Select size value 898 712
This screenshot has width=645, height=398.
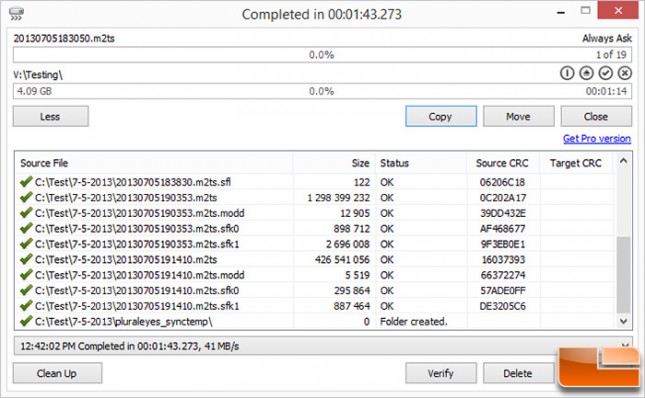click(x=352, y=229)
